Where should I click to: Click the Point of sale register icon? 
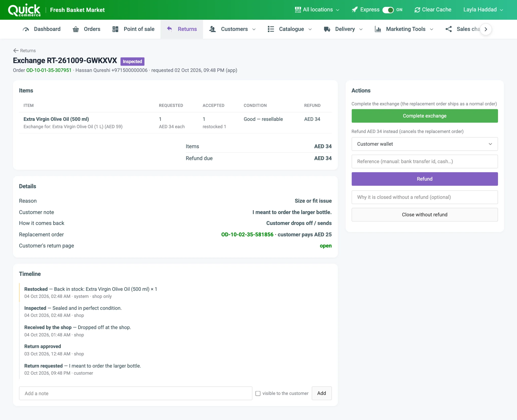115,29
